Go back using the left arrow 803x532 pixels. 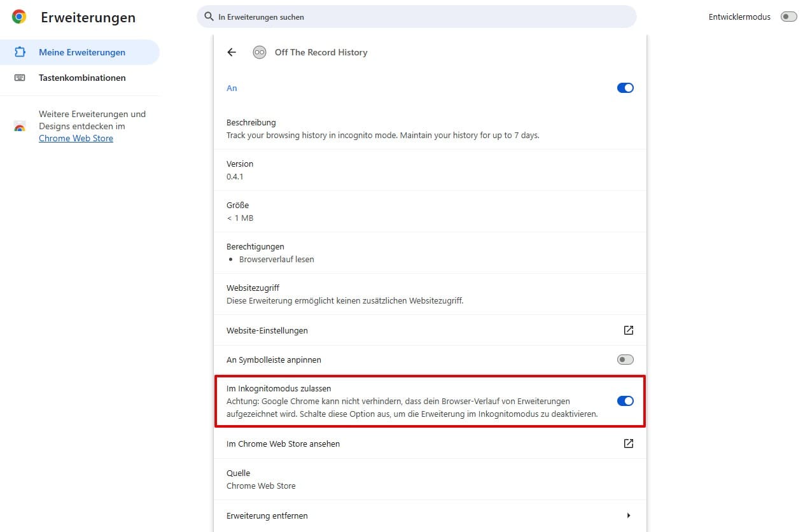point(232,52)
